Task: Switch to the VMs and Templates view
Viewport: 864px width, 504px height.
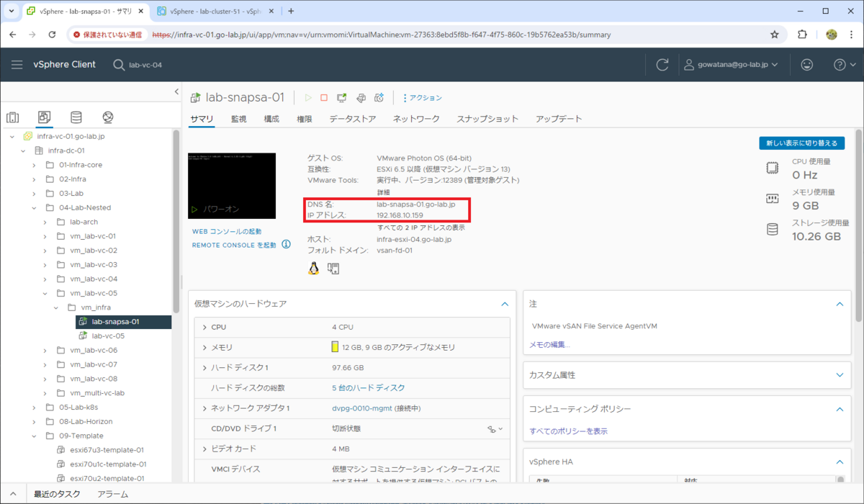Action: [x=44, y=117]
